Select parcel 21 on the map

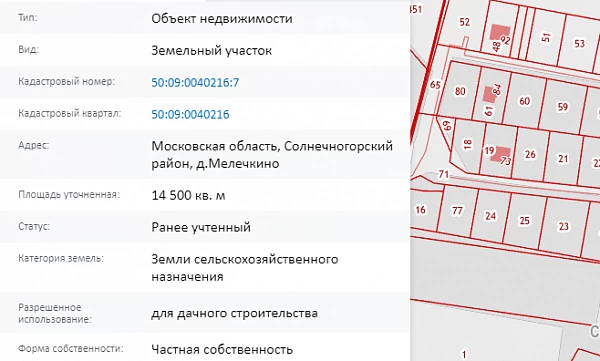(x=563, y=158)
